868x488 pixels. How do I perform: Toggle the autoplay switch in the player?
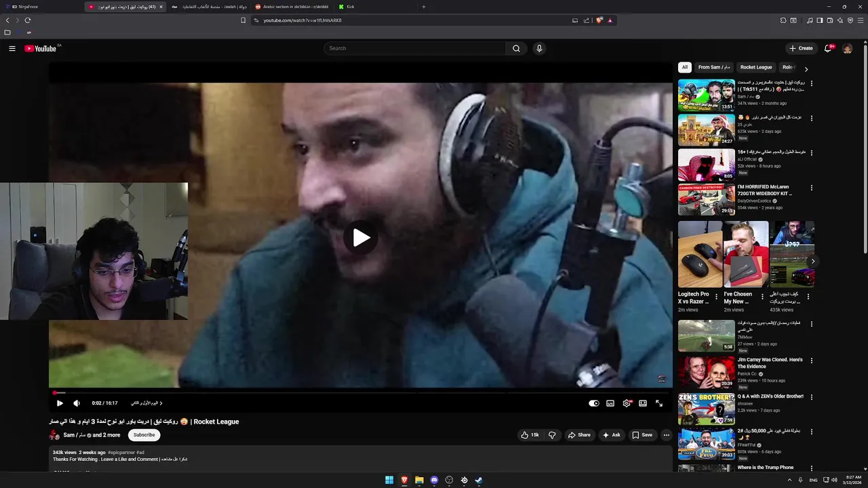point(594,403)
